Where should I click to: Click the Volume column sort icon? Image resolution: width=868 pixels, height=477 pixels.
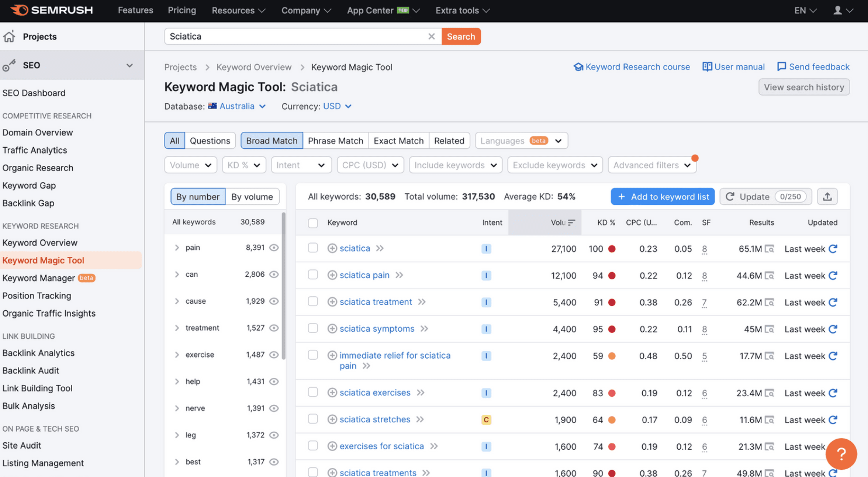[571, 223]
